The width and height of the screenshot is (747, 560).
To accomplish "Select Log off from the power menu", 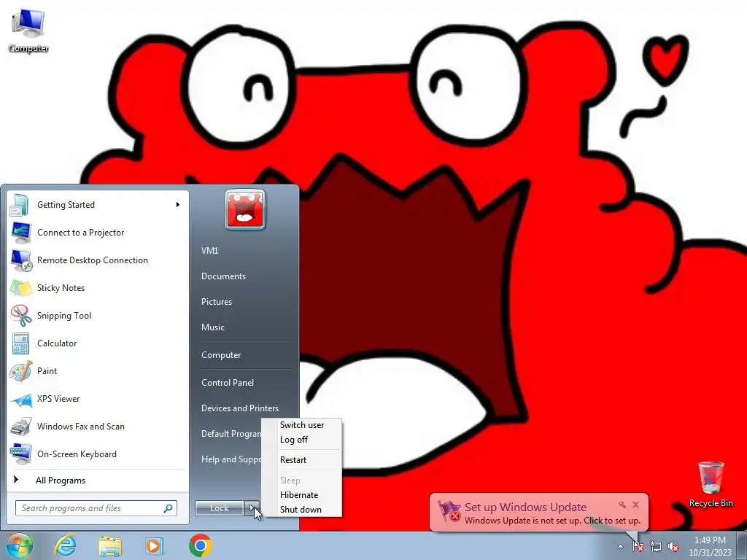I will (x=294, y=440).
